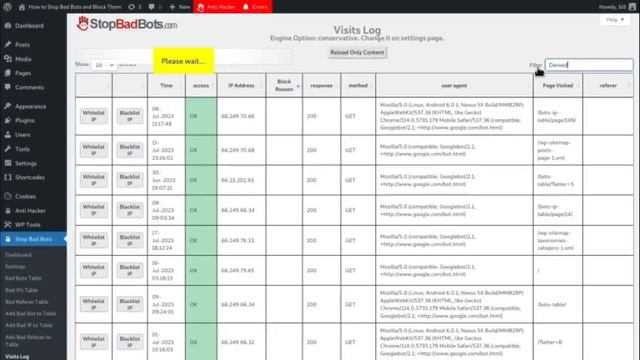
Task: Open Add Bad Referer to Table
Action: click(x=28, y=341)
